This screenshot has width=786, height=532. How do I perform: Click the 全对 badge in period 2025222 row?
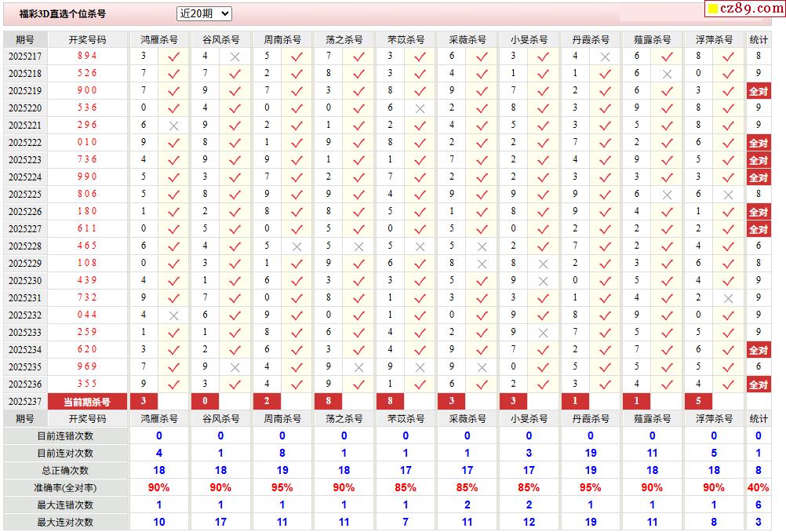pyautogui.click(x=759, y=143)
